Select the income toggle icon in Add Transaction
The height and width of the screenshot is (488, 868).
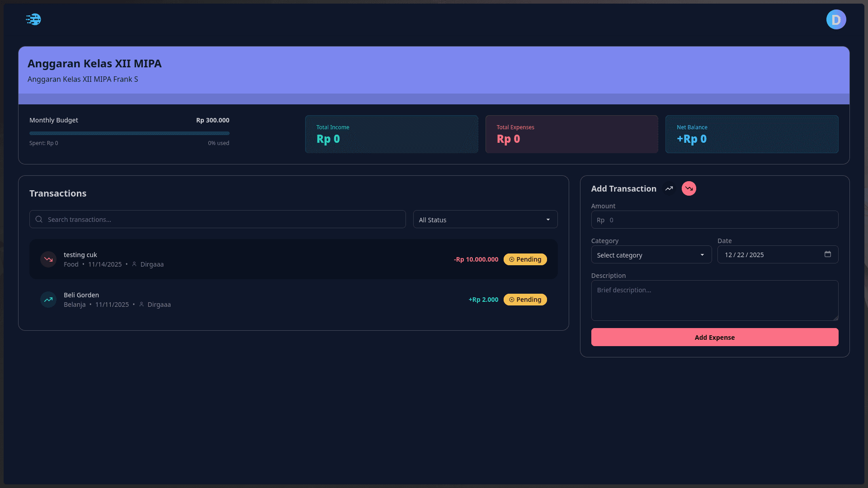(x=669, y=188)
